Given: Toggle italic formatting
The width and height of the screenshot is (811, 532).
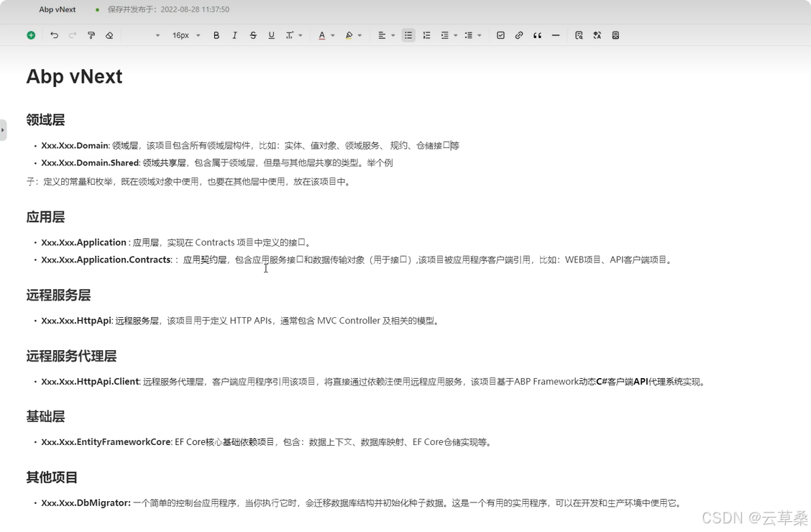Looking at the screenshot, I should pyautogui.click(x=234, y=35).
